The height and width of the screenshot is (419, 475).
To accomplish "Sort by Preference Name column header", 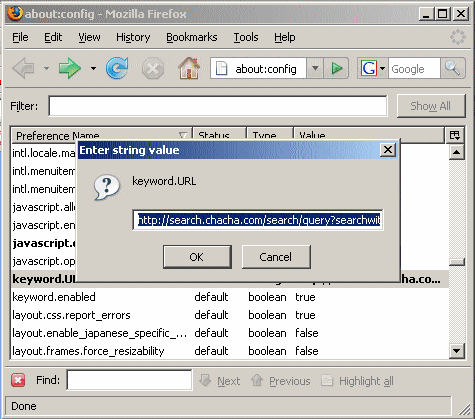I will click(102, 135).
